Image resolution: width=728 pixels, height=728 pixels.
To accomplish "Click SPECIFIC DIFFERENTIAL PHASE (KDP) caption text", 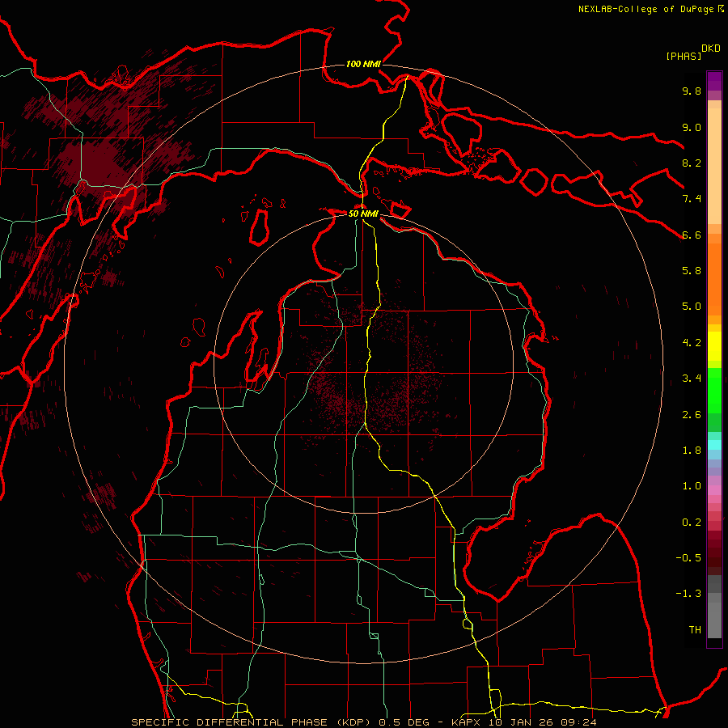I will click(x=252, y=722).
